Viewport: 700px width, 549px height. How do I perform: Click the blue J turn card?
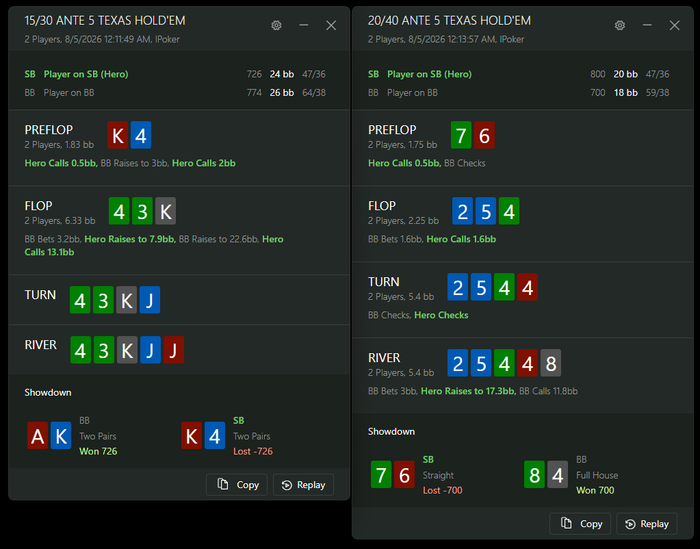click(x=150, y=300)
